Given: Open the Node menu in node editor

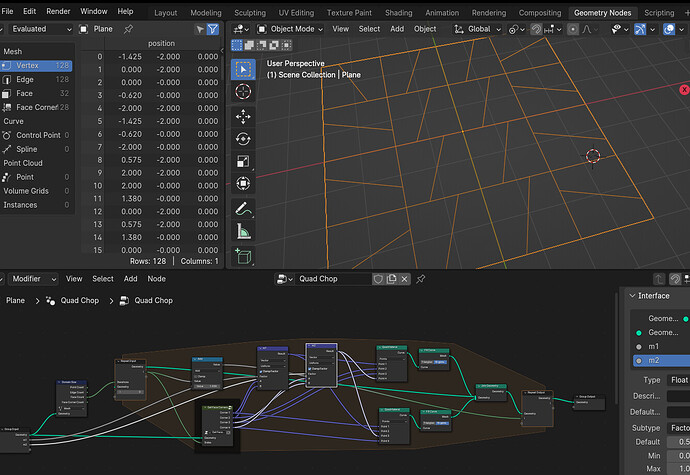Looking at the screenshot, I should tap(156, 279).
